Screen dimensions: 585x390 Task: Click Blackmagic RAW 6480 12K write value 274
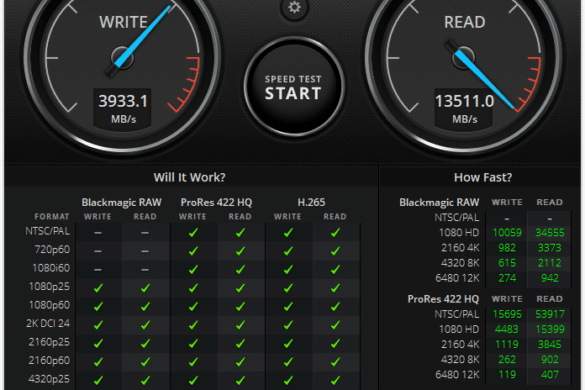coord(507,278)
